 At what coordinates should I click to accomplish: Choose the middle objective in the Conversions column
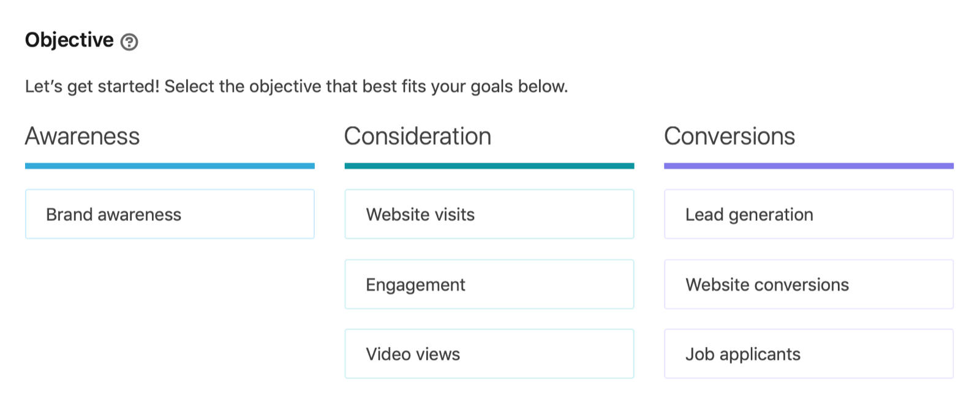click(809, 285)
